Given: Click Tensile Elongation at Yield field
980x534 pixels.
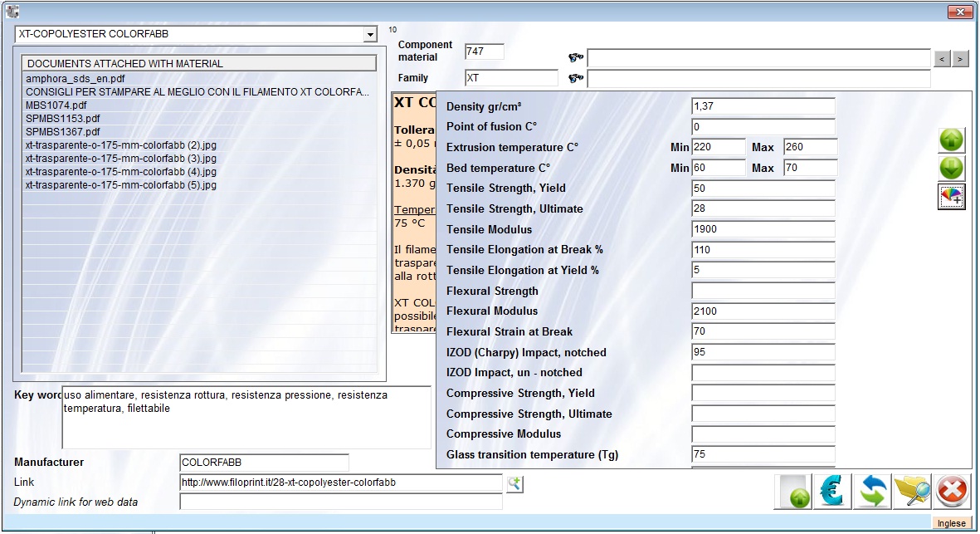Looking at the screenshot, I should [x=763, y=270].
